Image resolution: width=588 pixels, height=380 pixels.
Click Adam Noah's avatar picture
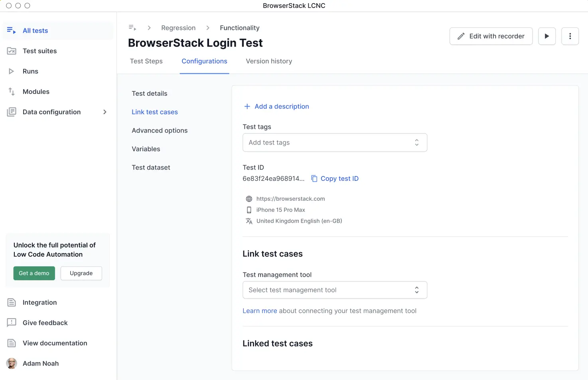[12, 364]
